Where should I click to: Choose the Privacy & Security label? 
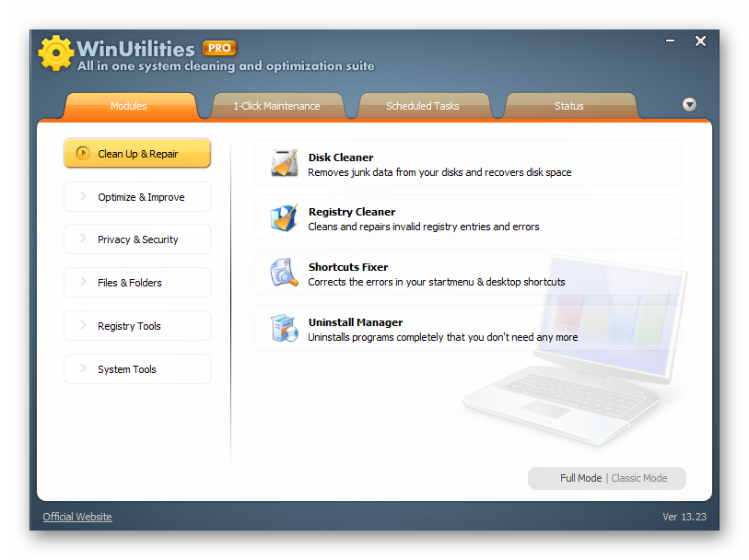[x=137, y=239]
